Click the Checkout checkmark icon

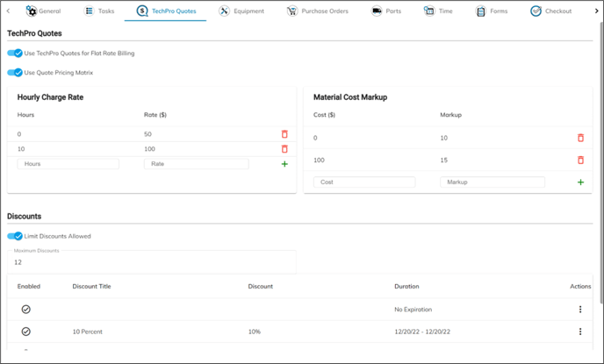coord(536,11)
